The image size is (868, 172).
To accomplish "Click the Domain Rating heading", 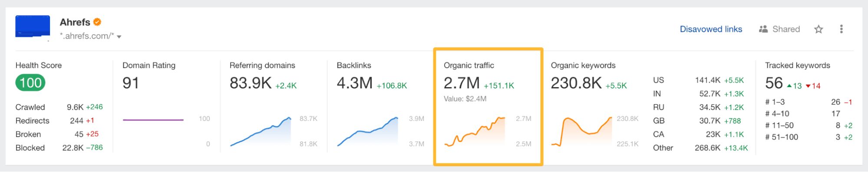I will coord(149,65).
